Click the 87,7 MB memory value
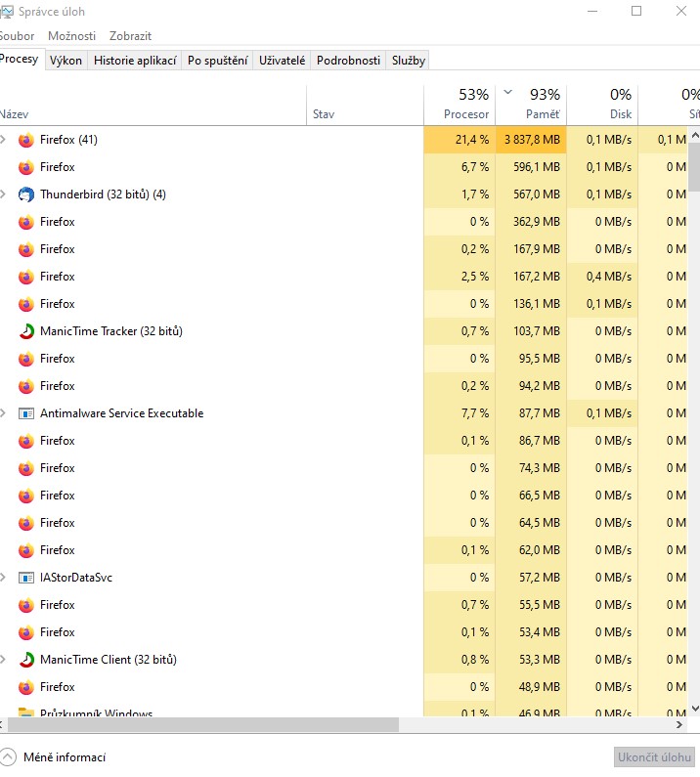Screen dimensions: 700x777 click(x=540, y=413)
